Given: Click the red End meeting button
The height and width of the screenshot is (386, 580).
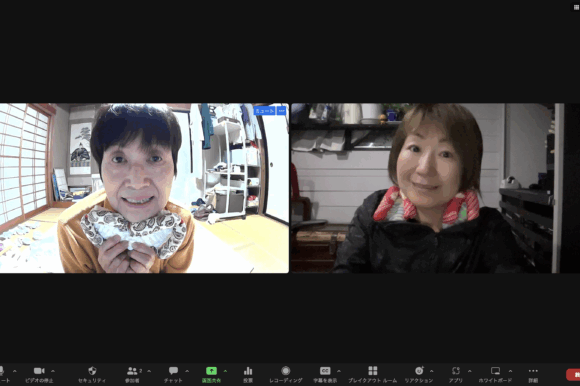Looking at the screenshot, I should [573, 375].
